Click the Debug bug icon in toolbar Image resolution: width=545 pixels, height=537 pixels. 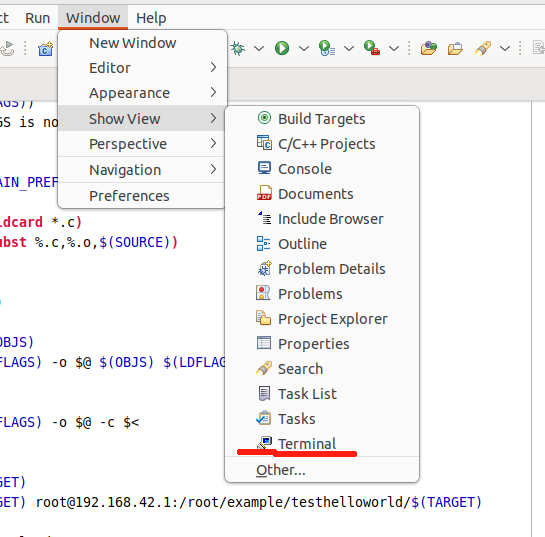tap(238, 48)
